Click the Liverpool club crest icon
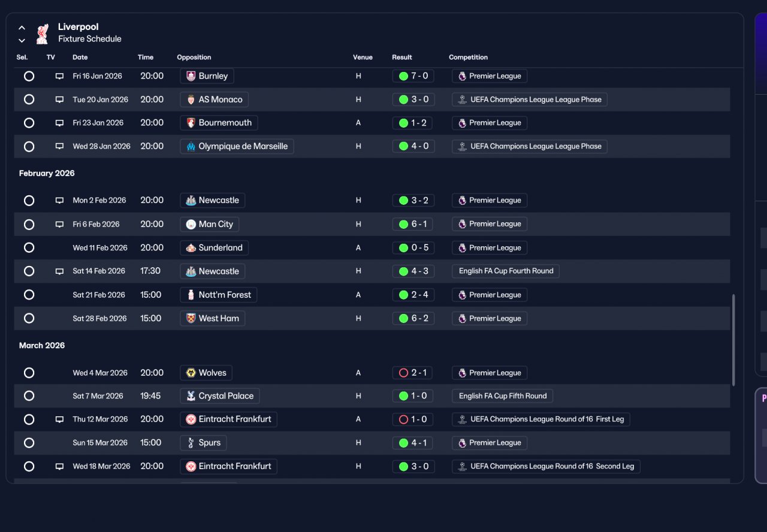This screenshot has height=532, width=767. tap(42, 34)
